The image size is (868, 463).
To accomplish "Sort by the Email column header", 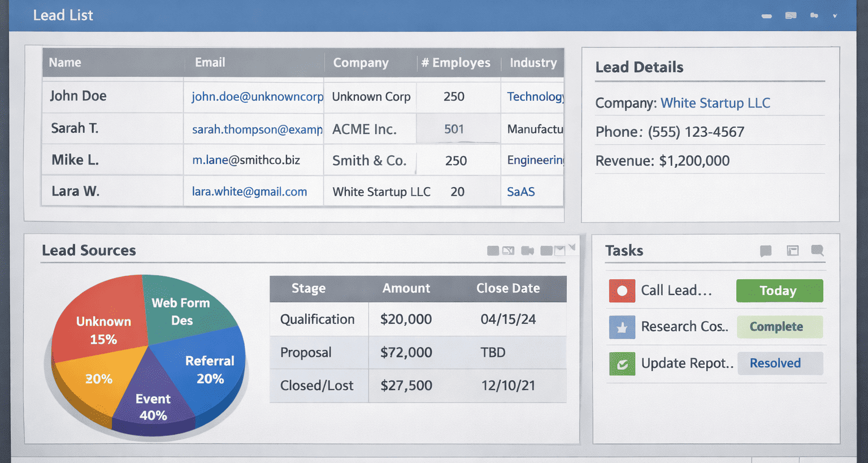I will click(210, 63).
